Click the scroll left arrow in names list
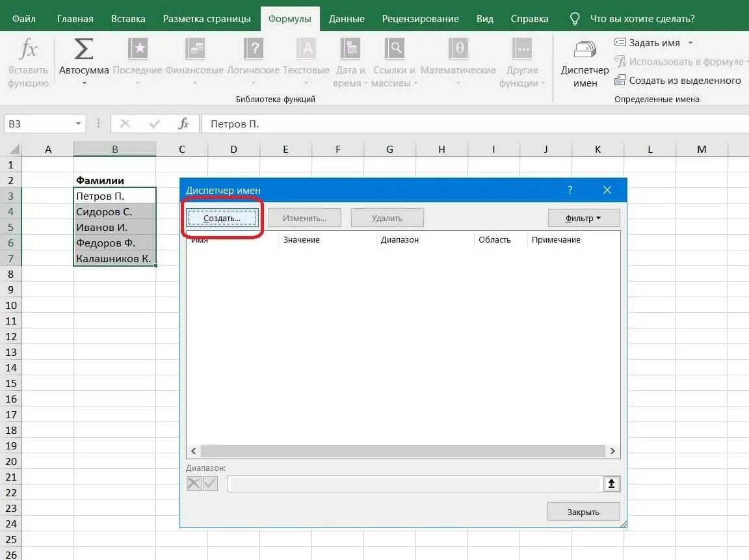 click(x=194, y=451)
